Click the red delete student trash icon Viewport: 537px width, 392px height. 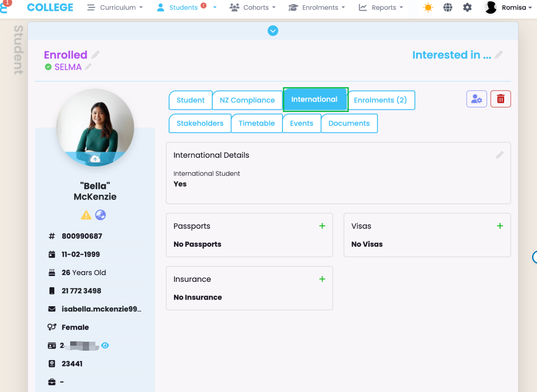(x=501, y=99)
